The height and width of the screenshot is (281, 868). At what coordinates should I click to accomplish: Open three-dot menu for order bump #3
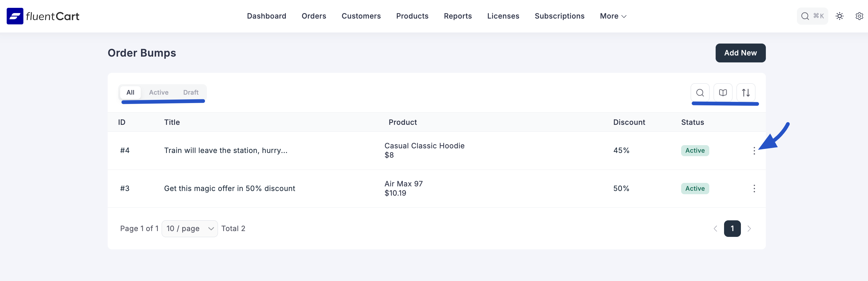[x=754, y=188]
